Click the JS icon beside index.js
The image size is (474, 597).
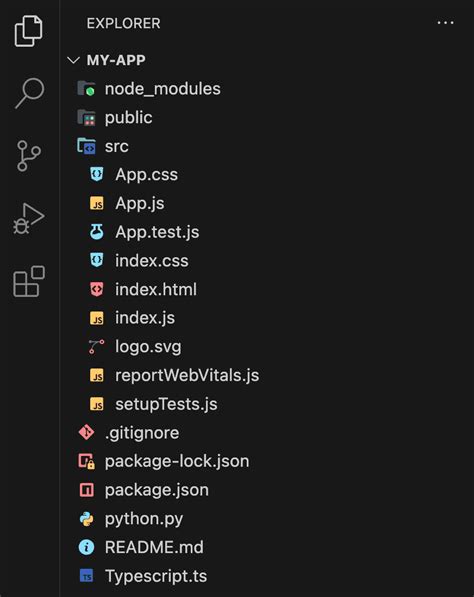click(97, 318)
